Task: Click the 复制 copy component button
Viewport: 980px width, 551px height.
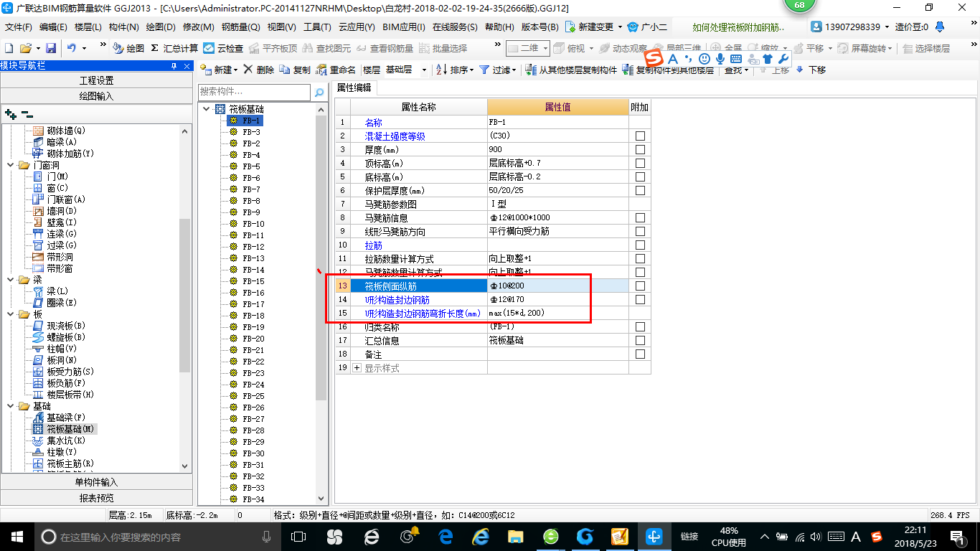Action: (295, 70)
